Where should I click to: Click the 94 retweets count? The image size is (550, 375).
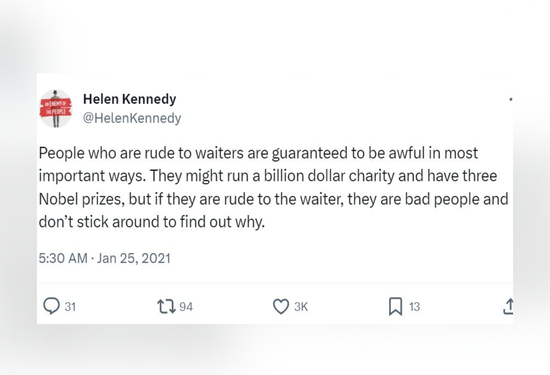point(186,307)
